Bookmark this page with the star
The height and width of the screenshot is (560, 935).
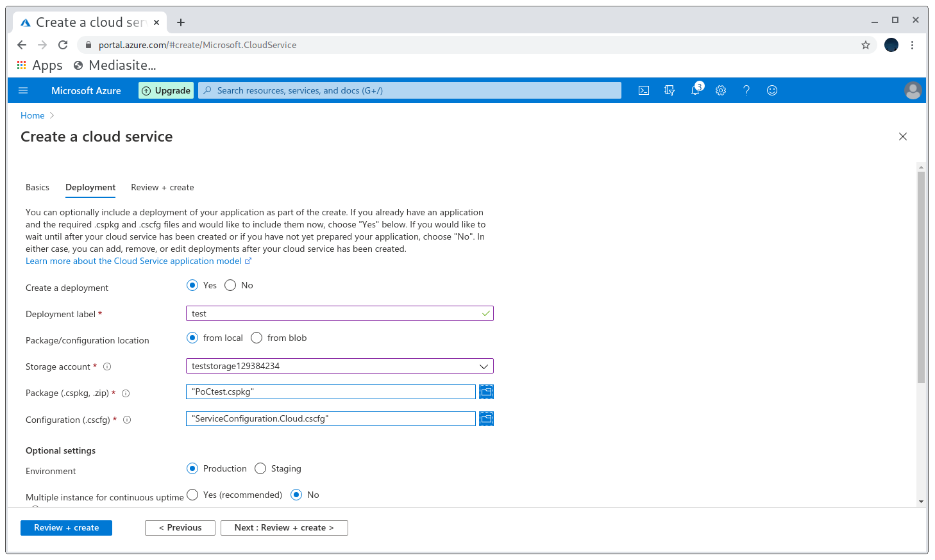click(866, 45)
